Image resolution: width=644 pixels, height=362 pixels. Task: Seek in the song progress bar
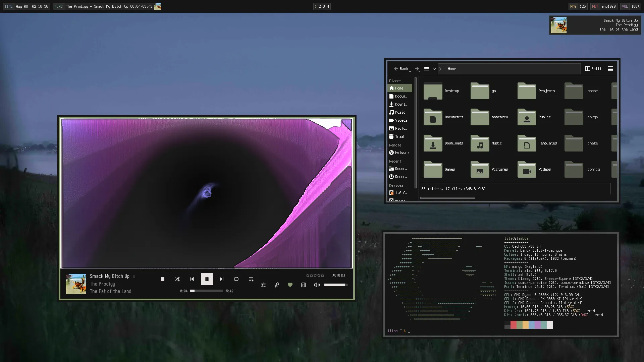(x=207, y=291)
